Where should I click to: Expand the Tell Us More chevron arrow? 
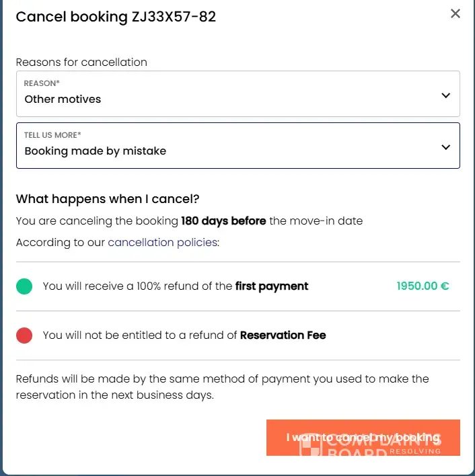445,147
